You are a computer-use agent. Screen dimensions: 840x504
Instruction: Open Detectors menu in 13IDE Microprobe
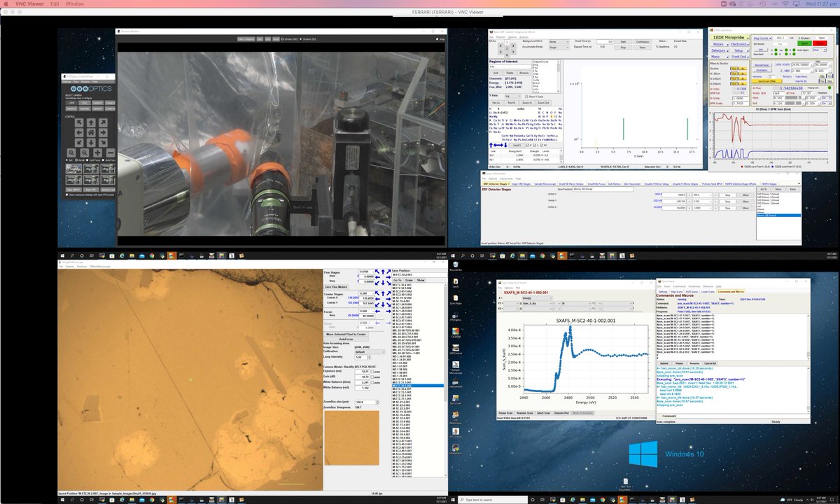(x=721, y=50)
